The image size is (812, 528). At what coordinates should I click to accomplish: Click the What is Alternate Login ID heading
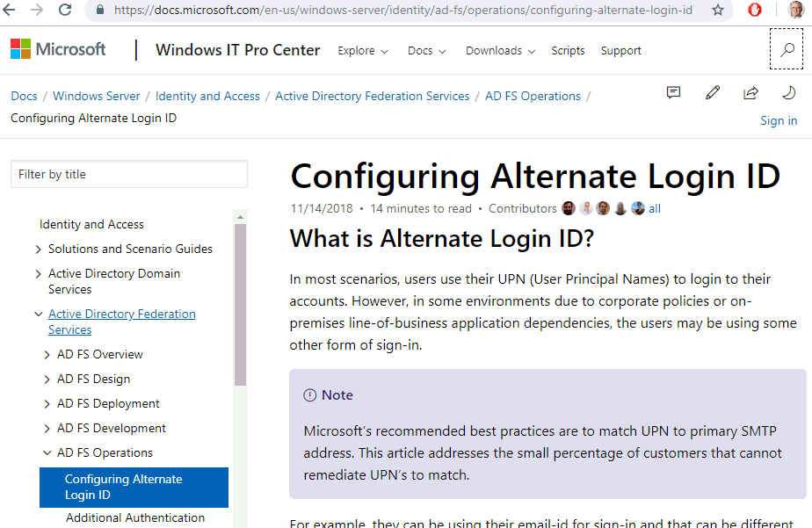point(442,239)
